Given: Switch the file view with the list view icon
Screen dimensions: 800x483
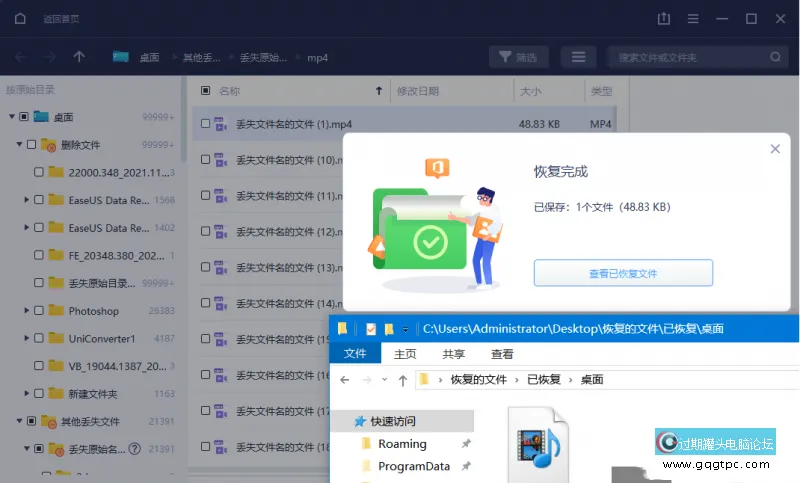Looking at the screenshot, I should [578, 57].
